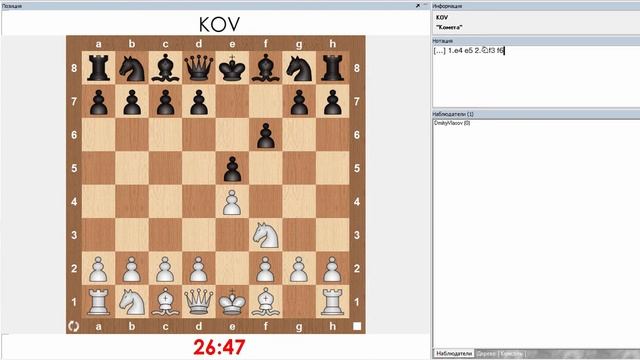Select the black pawn on f6
The width and height of the screenshot is (640, 360).
[266, 135]
